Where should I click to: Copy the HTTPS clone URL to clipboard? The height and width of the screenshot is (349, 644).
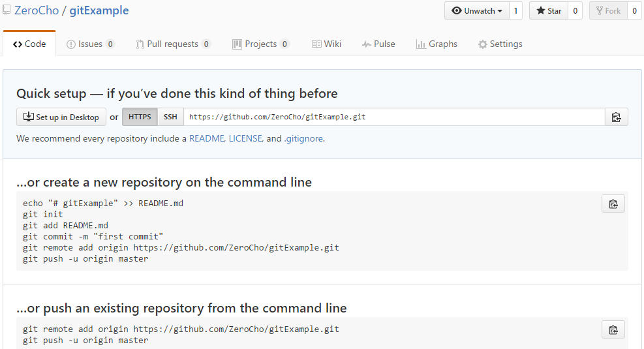[616, 117]
